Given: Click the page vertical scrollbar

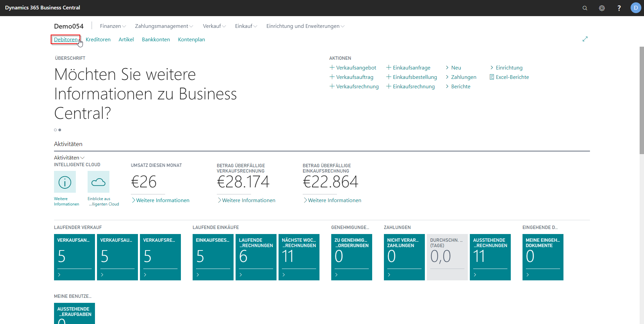Looking at the screenshot, I should coord(641,100).
